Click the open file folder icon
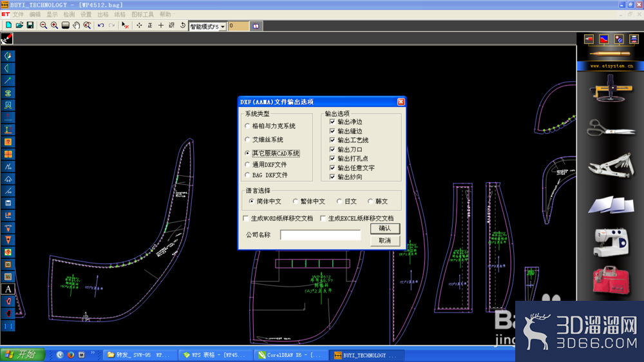This screenshot has height=362, width=644. 19,26
